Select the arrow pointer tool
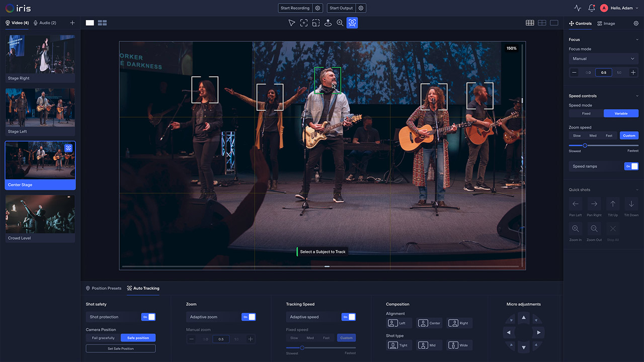 pyautogui.click(x=291, y=23)
